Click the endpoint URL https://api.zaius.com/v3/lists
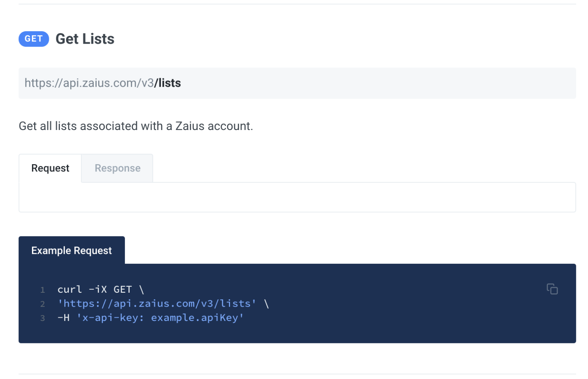Screen dimensions: 588x379 tap(102, 83)
